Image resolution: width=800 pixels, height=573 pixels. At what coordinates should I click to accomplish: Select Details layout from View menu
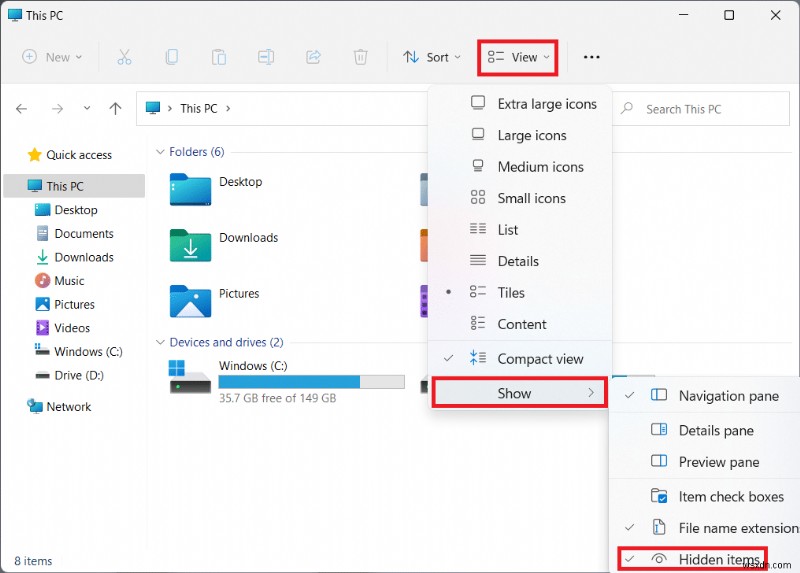(518, 261)
